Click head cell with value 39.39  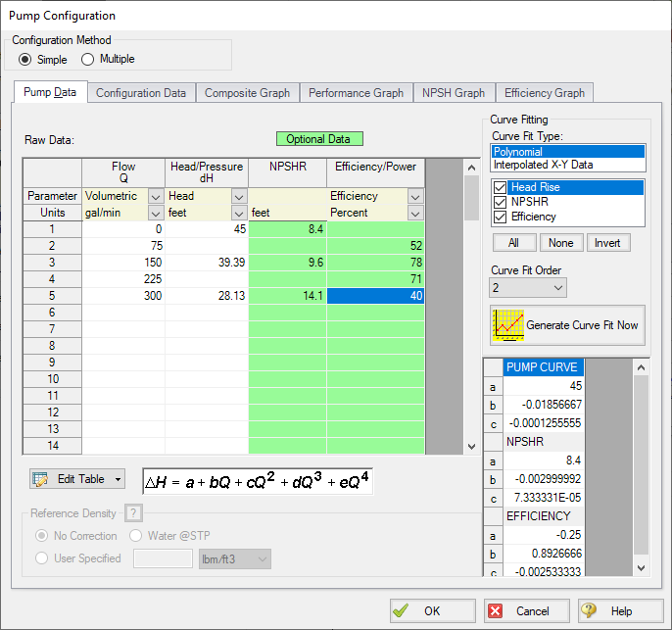[207, 263]
